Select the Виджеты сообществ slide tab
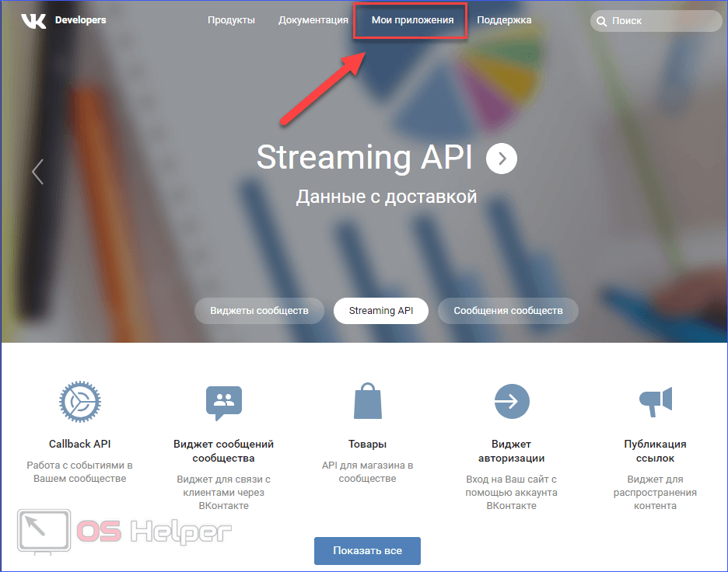 click(x=259, y=310)
